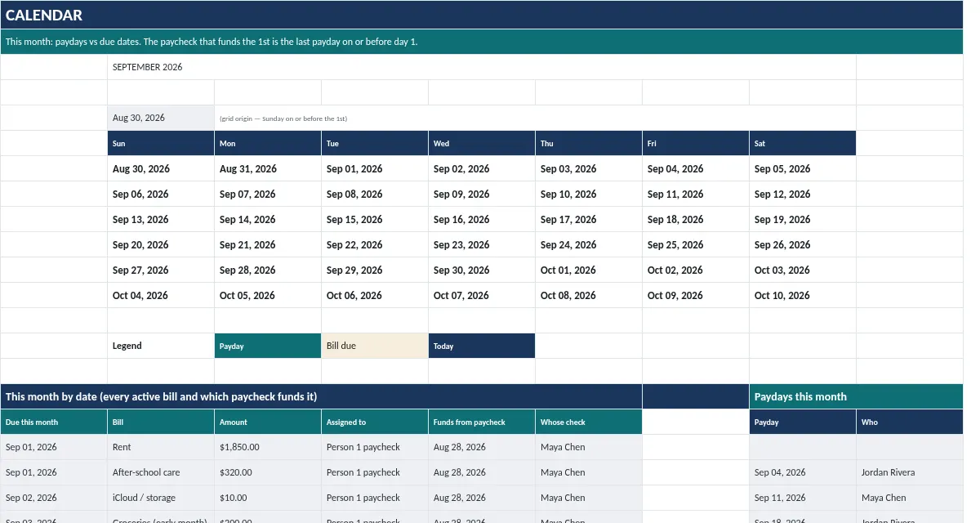This screenshot has height=523, width=980.
Task: Click the Thu column header
Action: tap(589, 143)
